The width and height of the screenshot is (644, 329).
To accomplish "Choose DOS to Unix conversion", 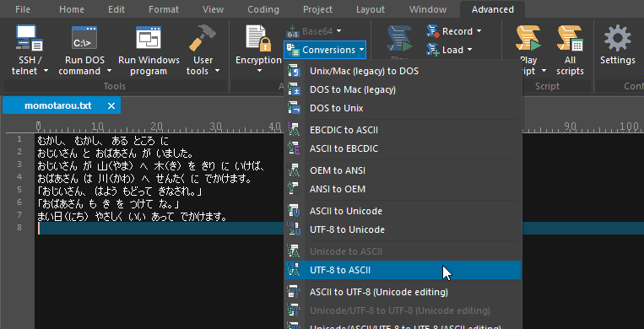I will click(x=403, y=108).
